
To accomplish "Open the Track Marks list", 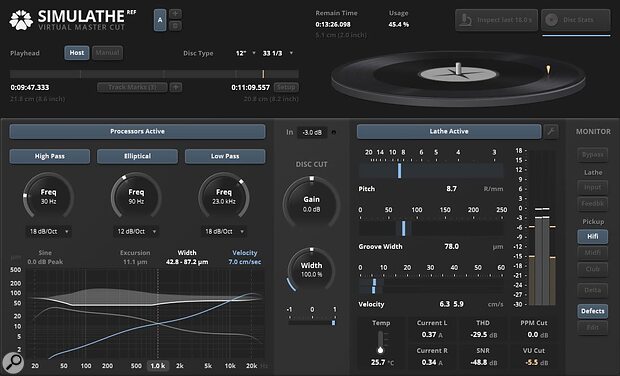I will coord(132,87).
